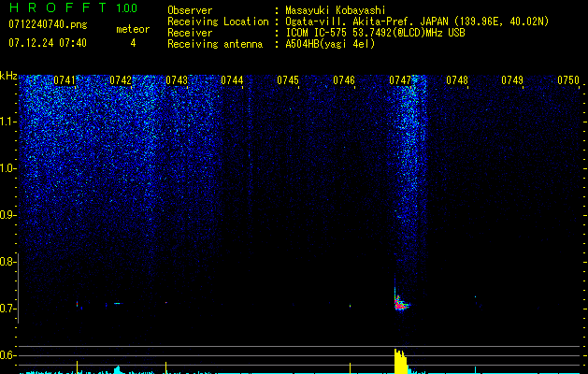Click the 0.7 kHz axis label
The height and width of the screenshot is (374, 588).
[8, 309]
